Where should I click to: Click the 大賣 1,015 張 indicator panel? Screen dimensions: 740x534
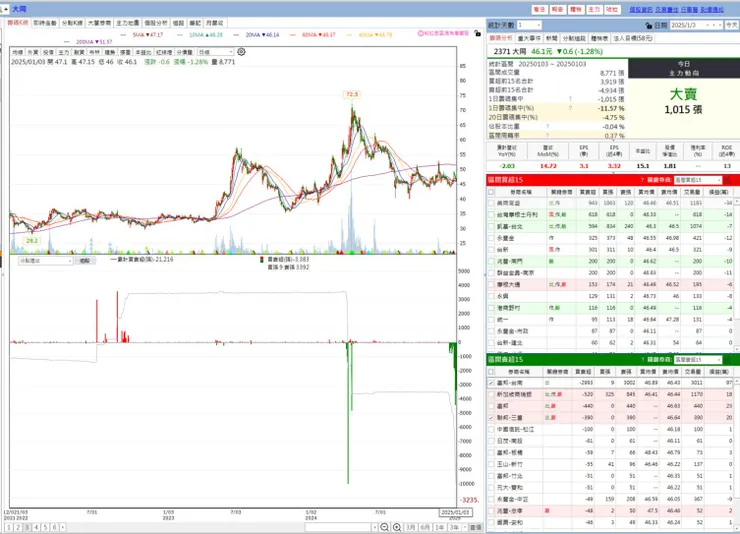683,101
